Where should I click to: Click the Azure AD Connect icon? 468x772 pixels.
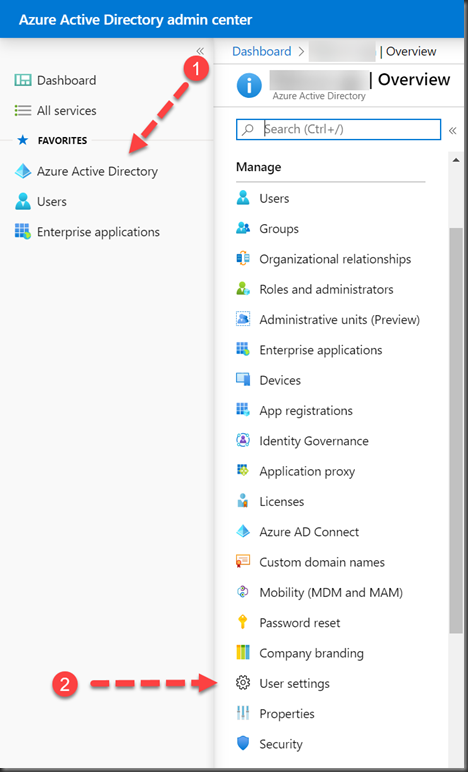pos(243,532)
